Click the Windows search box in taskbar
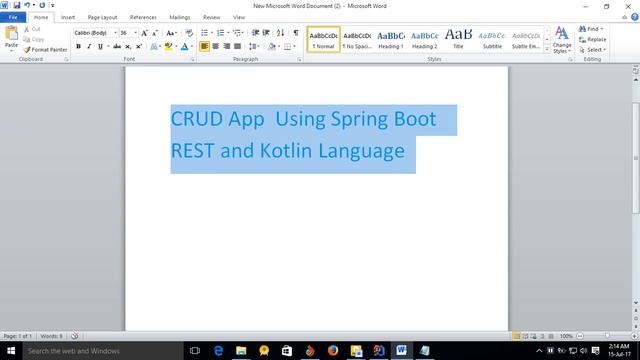The height and width of the screenshot is (360, 640). pos(103,351)
